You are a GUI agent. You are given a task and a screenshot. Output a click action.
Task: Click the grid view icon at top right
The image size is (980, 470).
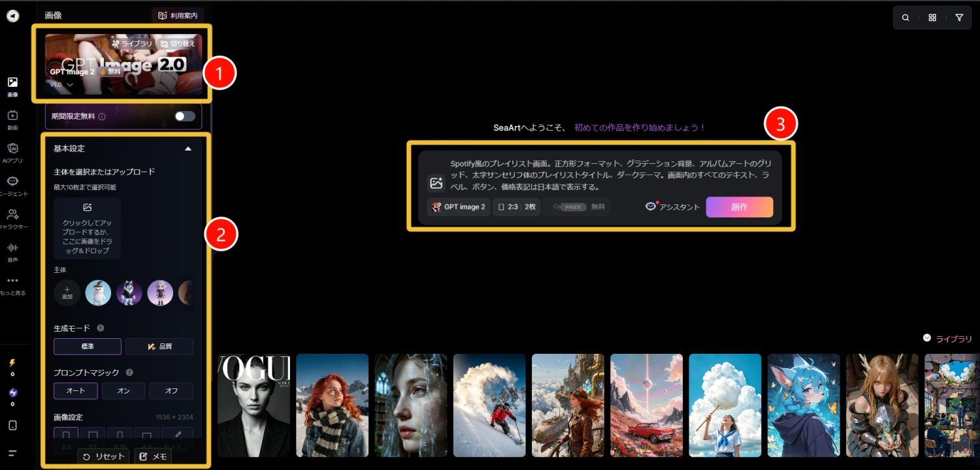(932, 18)
